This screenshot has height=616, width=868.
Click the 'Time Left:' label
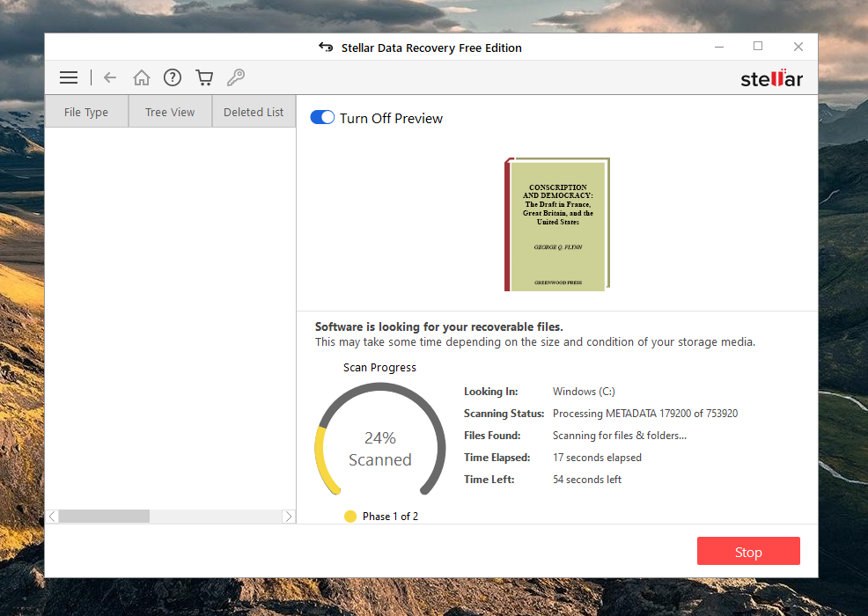click(x=489, y=480)
